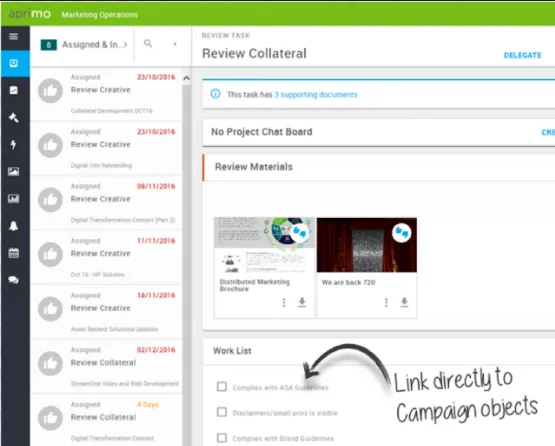Image resolution: width=555 pixels, height=446 pixels.
Task: Click the DELEGATE button
Action: (522, 55)
